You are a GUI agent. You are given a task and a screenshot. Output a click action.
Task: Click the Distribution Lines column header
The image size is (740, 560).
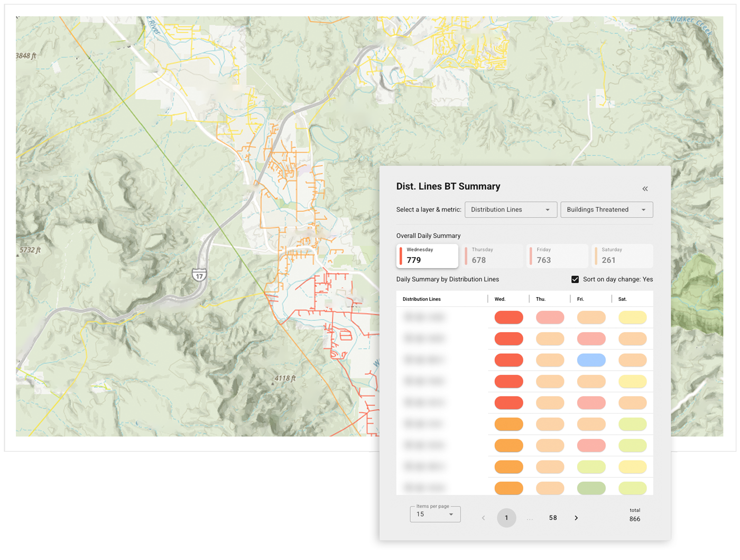coord(422,299)
